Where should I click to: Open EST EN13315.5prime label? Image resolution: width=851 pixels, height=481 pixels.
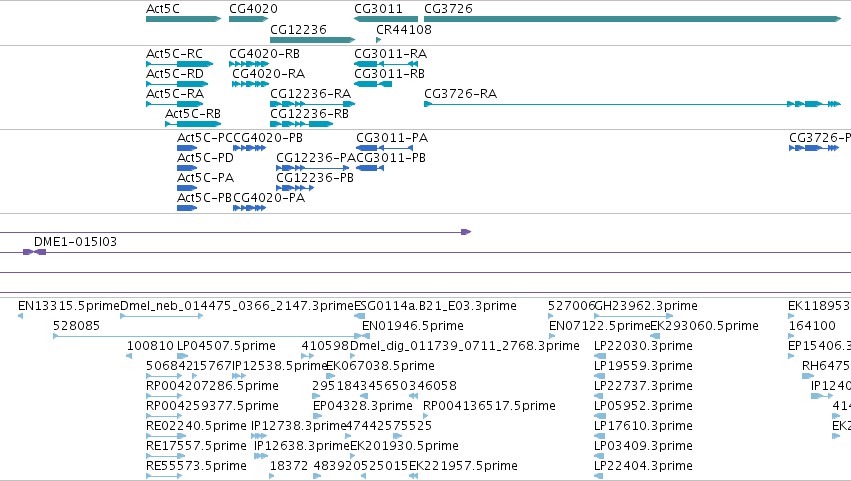coord(69,306)
